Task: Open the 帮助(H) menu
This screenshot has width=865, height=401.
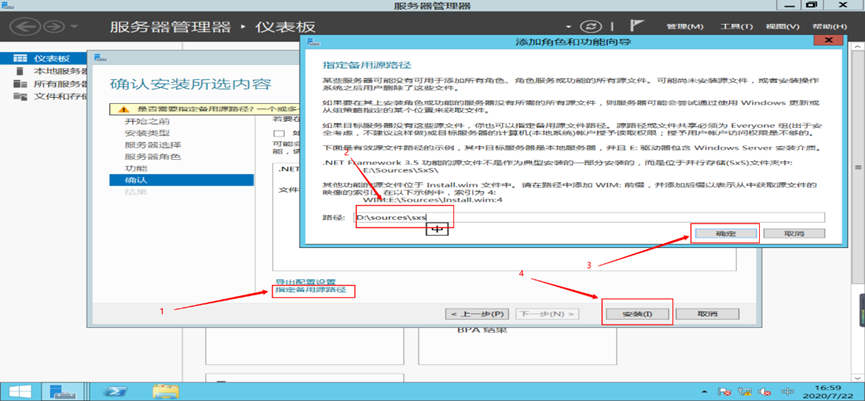Action: [x=830, y=26]
